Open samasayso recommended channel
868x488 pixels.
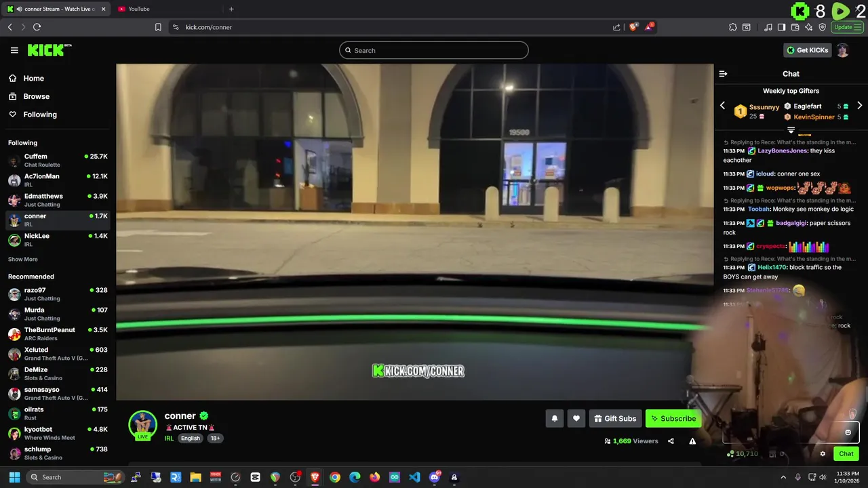pyautogui.click(x=58, y=393)
